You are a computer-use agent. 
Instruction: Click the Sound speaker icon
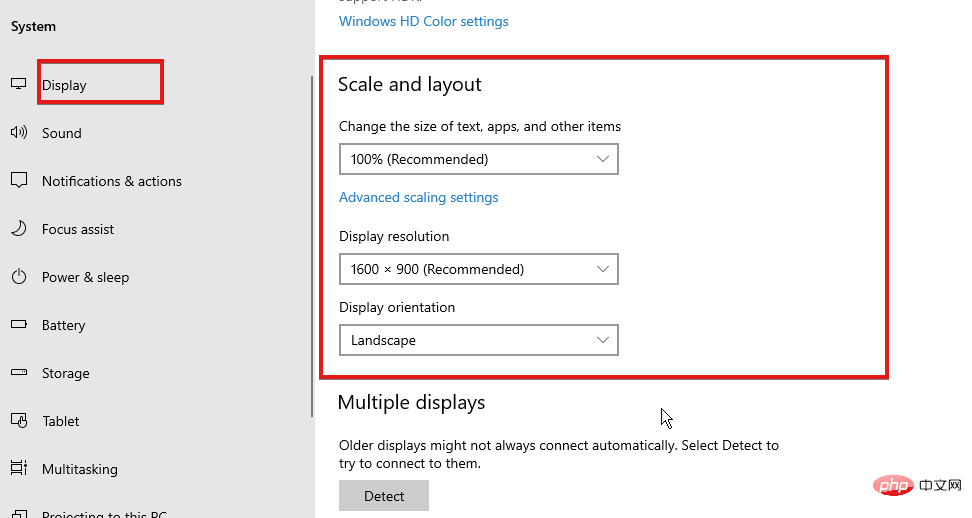19,132
